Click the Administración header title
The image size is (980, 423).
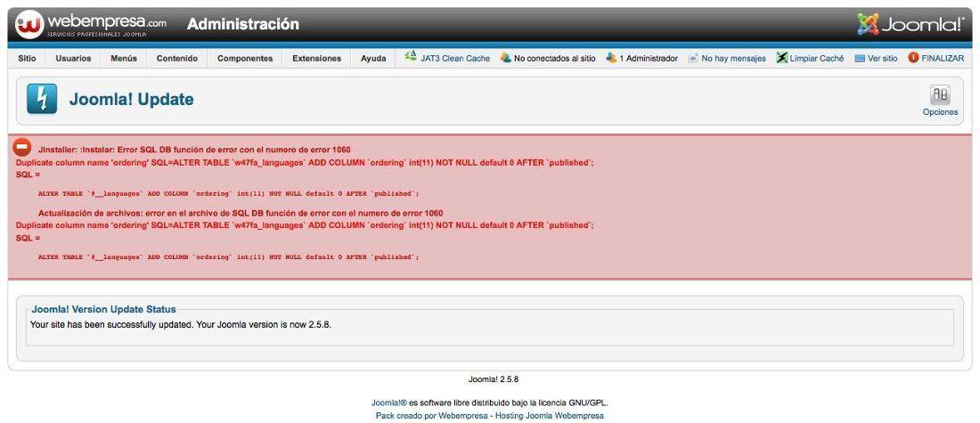point(243,24)
